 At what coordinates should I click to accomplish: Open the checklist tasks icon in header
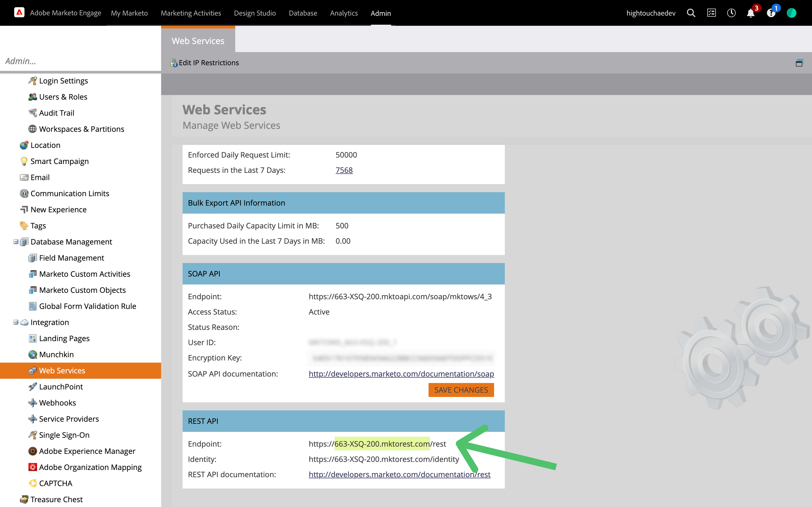pyautogui.click(x=711, y=13)
